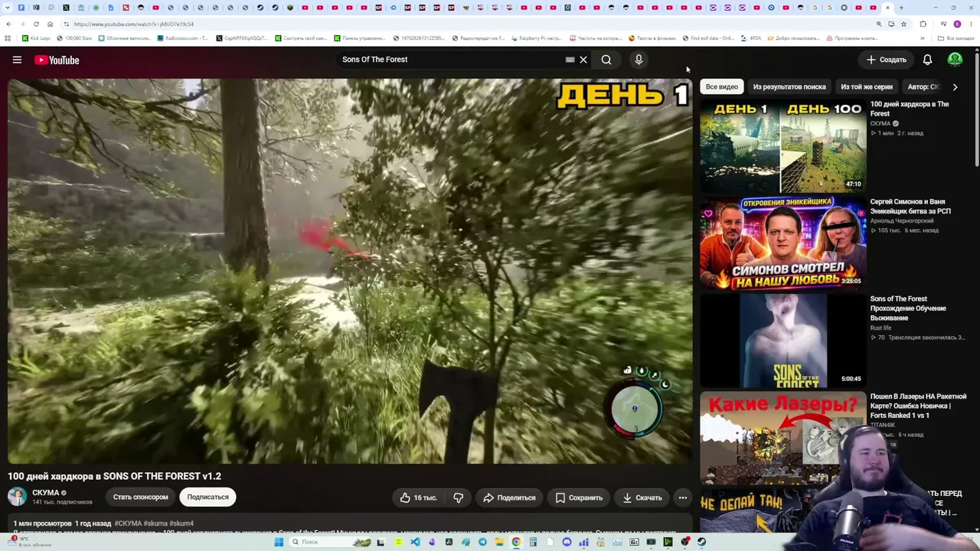The width and height of the screenshot is (980, 551).
Task: Open the on-screen keyboard icon in search
Action: point(570,60)
